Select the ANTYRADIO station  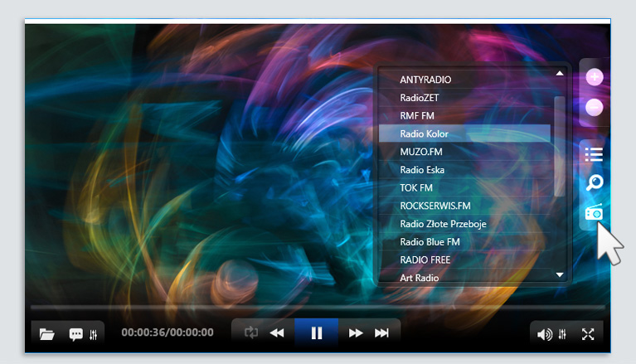click(x=464, y=80)
